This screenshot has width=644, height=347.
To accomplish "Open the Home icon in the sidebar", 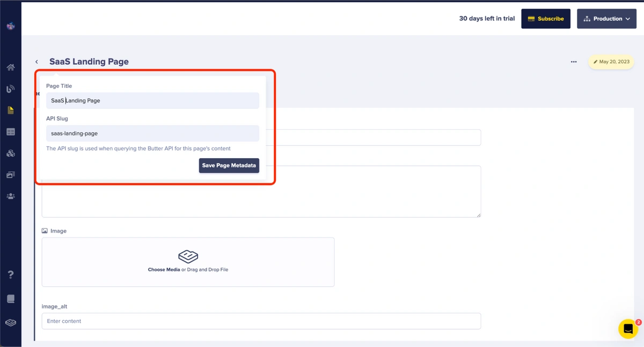I will click(10, 68).
